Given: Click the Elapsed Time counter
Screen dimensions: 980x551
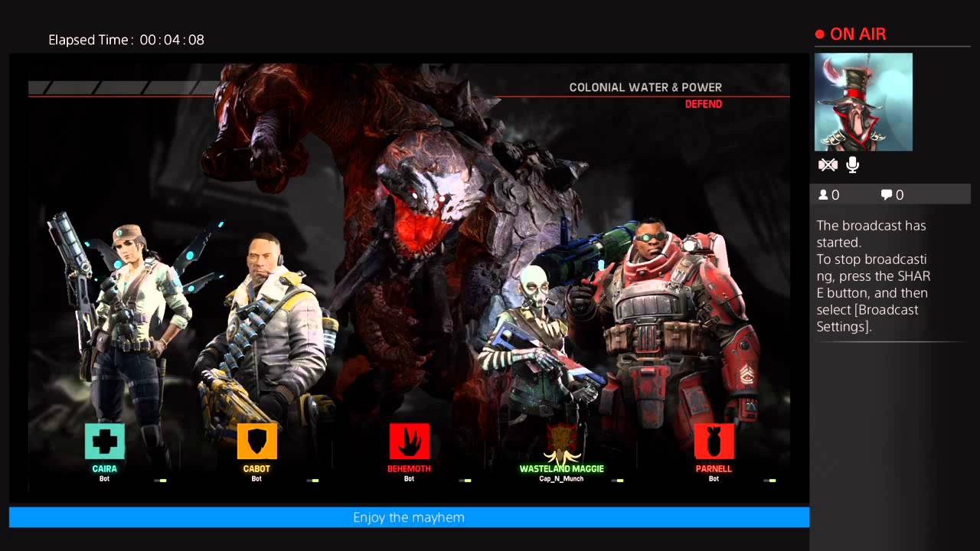Looking at the screenshot, I should click(x=126, y=40).
